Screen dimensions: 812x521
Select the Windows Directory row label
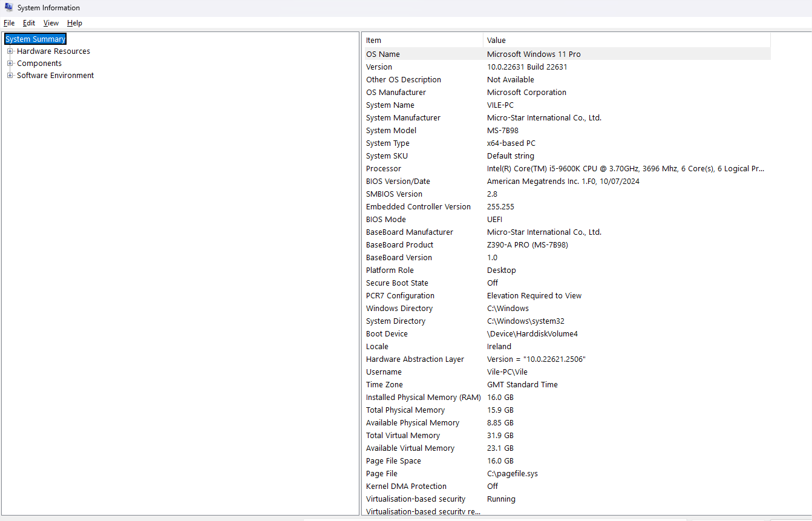[399, 309]
